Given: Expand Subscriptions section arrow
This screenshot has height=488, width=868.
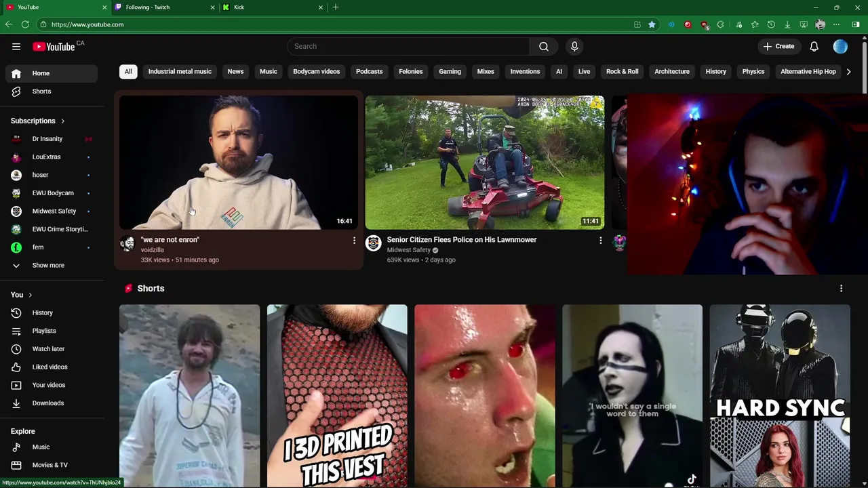Looking at the screenshot, I should [63, 121].
